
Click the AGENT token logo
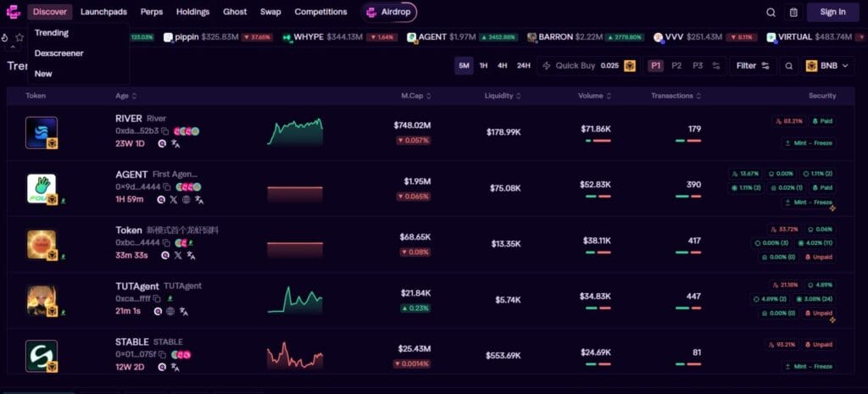[42, 189]
